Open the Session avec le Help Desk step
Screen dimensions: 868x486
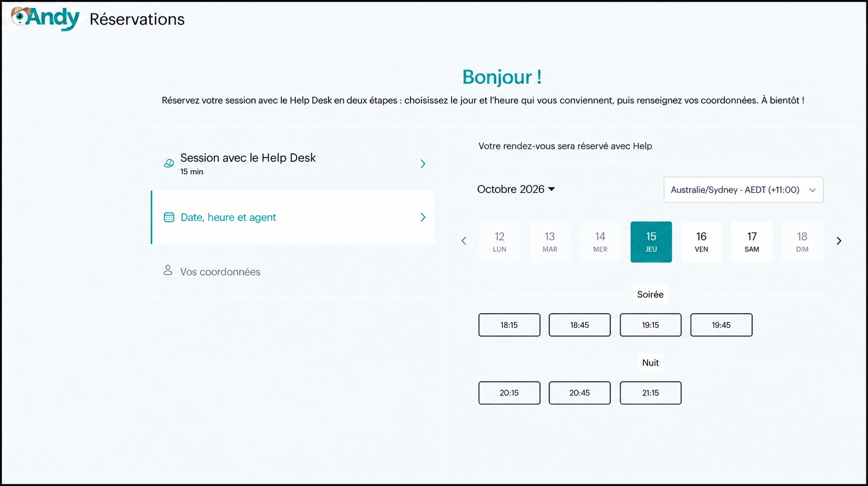[x=293, y=164]
